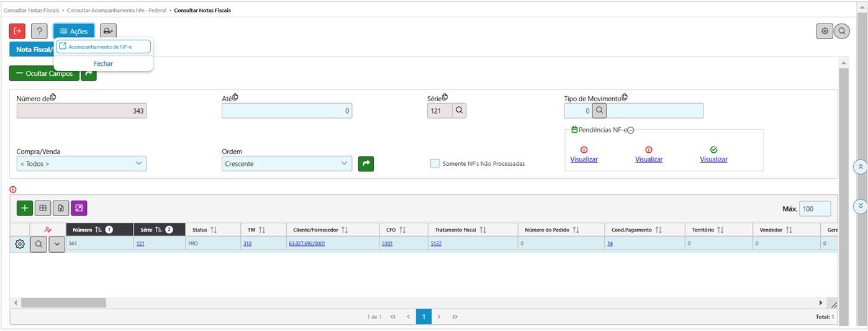The image size is (868, 331).
Task: Click the red exit icon button
Action: 17,31
